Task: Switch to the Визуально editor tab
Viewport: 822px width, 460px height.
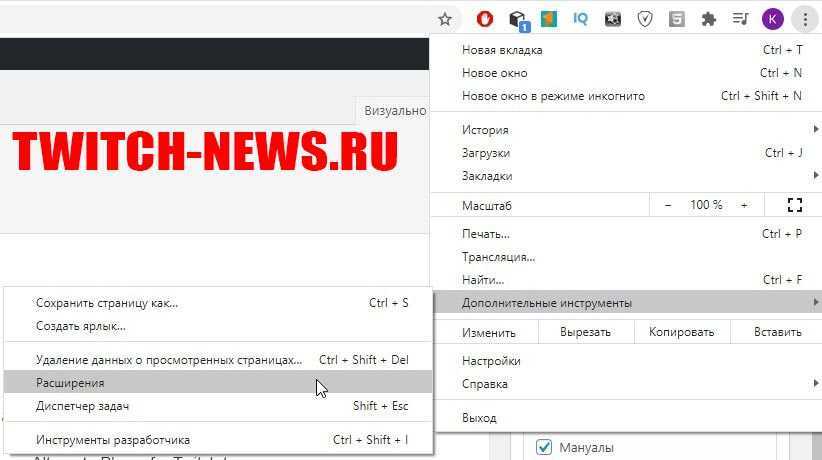Action: click(x=394, y=111)
